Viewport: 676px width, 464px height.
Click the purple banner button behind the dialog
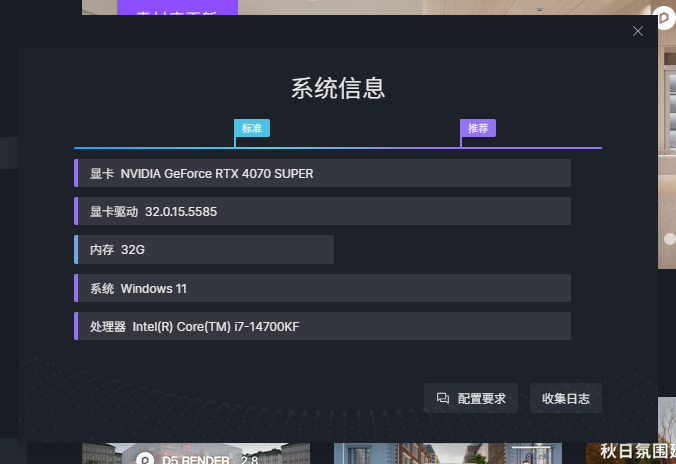(177, 7)
